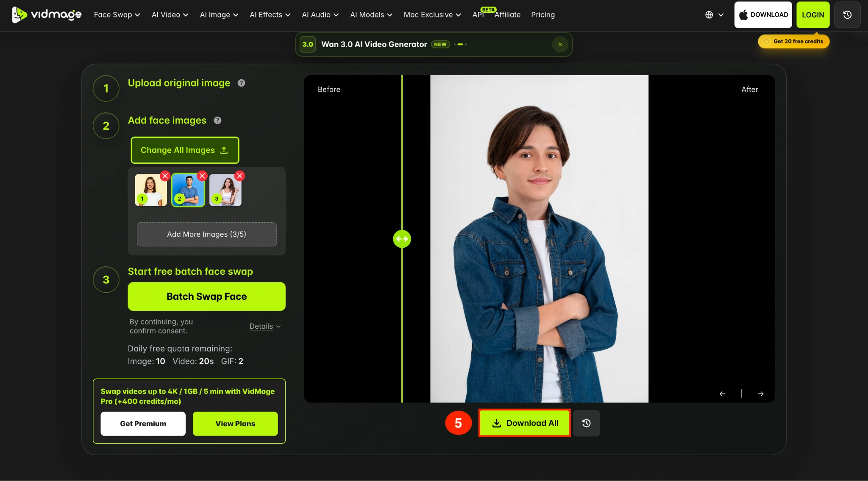
Task: Click Change All Images button
Action: 185,150
